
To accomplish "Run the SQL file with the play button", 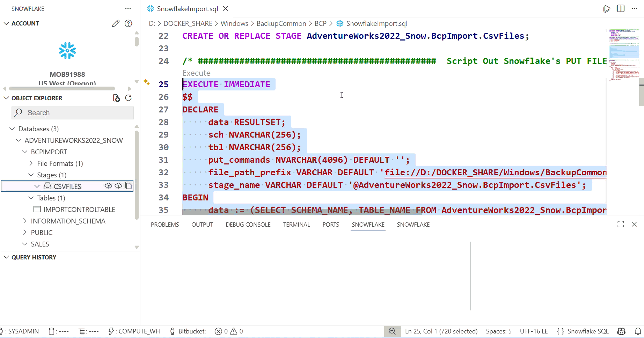I will (x=607, y=9).
